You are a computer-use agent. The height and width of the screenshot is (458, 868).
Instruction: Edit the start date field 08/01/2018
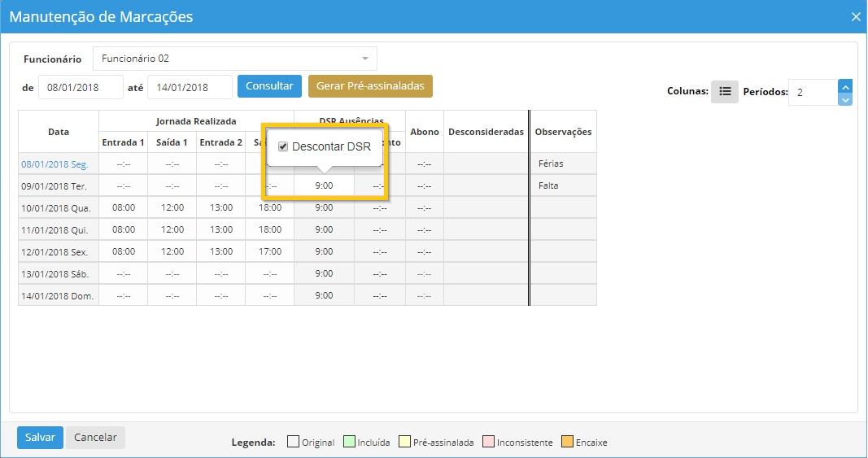pos(81,87)
